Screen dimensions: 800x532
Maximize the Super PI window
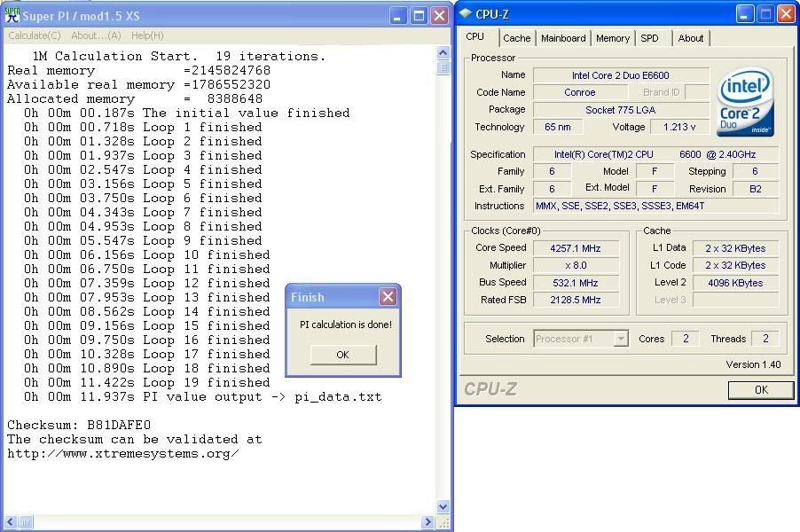(x=419, y=16)
